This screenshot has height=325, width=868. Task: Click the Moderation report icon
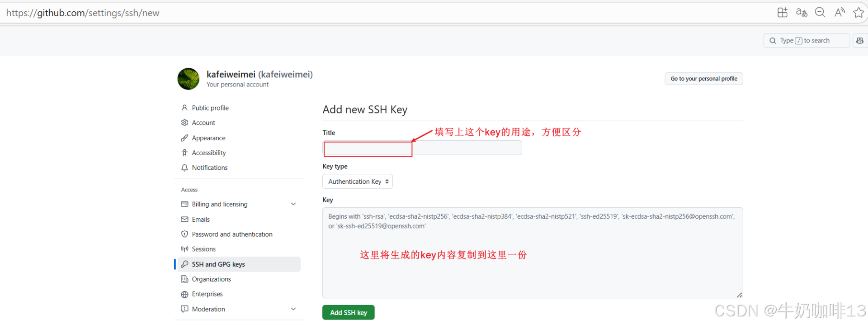point(184,309)
